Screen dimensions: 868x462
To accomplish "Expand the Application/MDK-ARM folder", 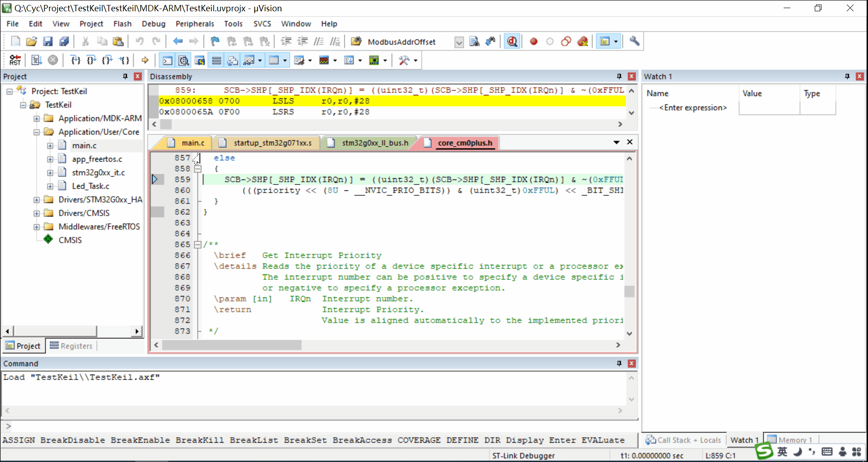I will tap(37, 119).
